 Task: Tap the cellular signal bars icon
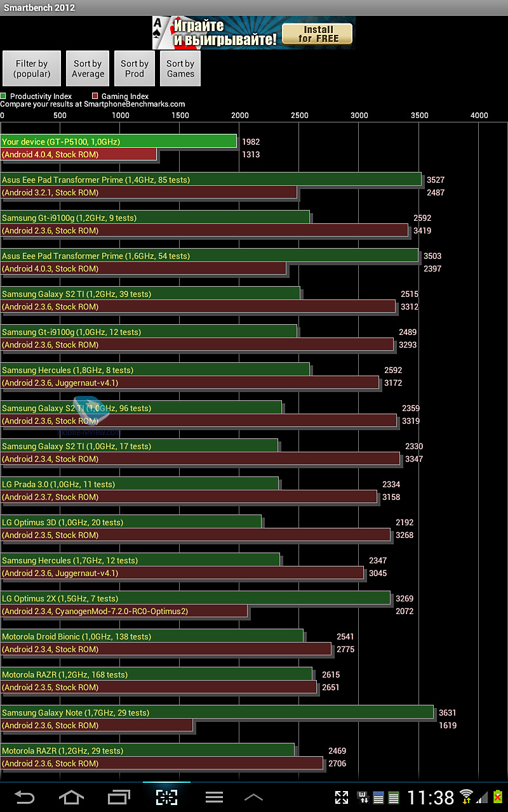click(483, 797)
